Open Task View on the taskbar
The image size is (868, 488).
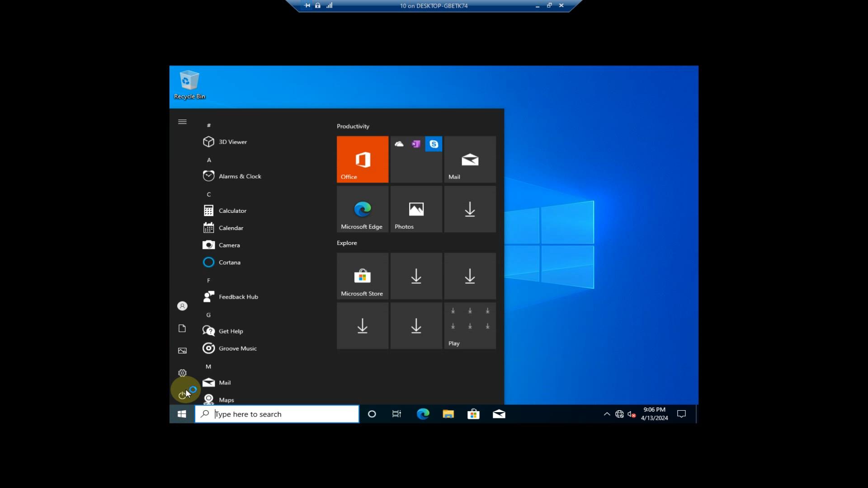pos(397,414)
